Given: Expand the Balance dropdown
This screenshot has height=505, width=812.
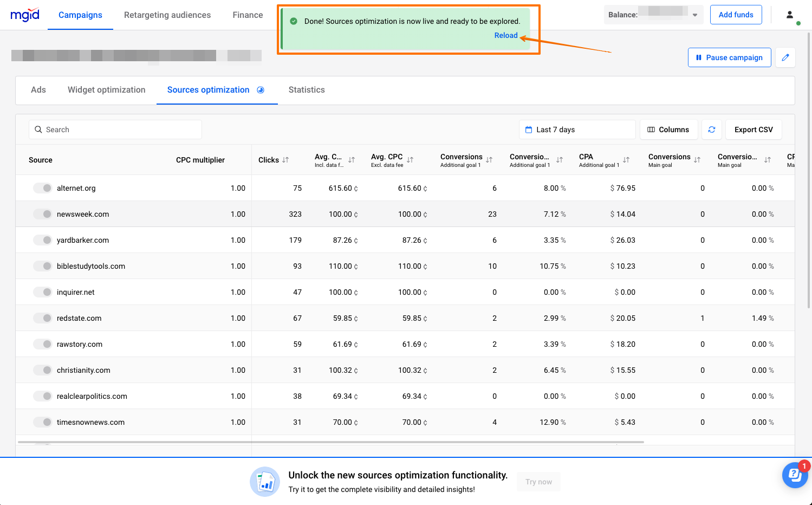Looking at the screenshot, I should pyautogui.click(x=694, y=15).
